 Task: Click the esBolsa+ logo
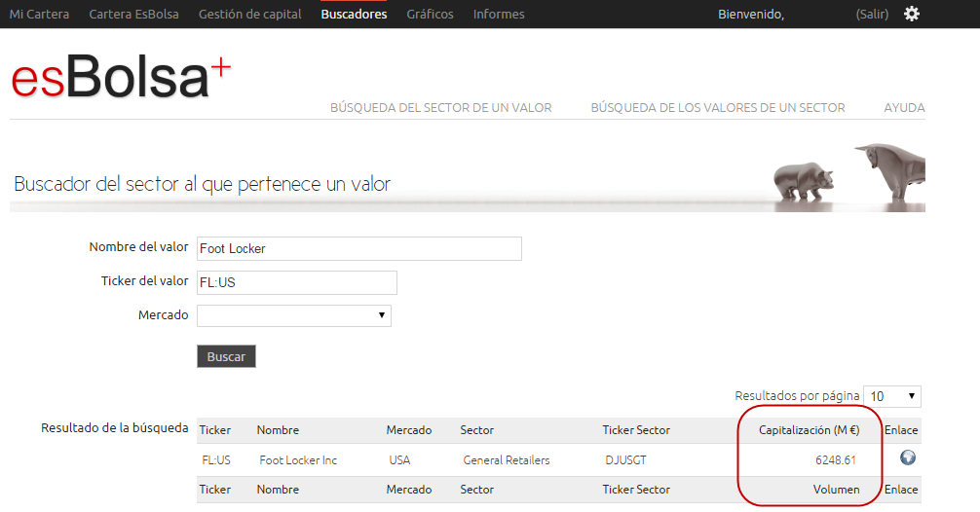121,77
